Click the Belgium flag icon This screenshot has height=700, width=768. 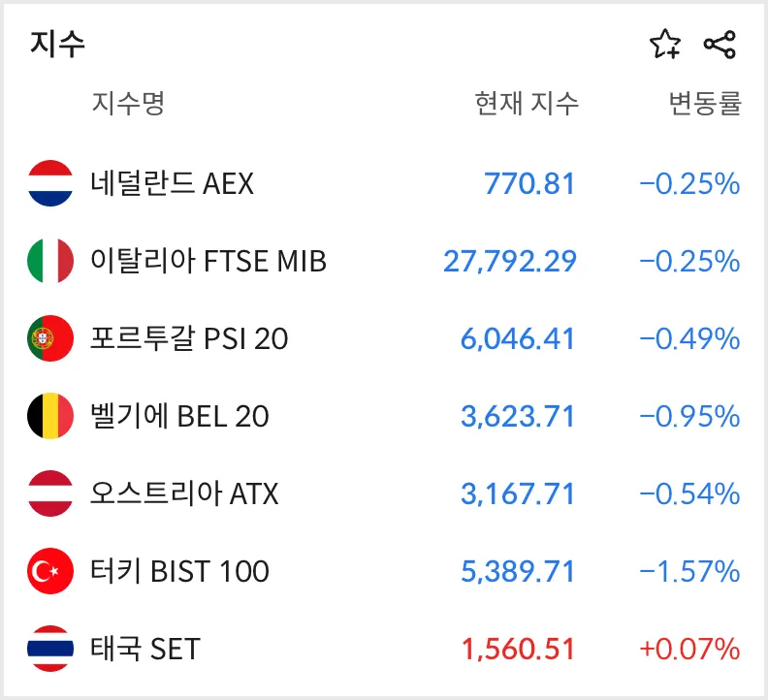click(x=50, y=416)
